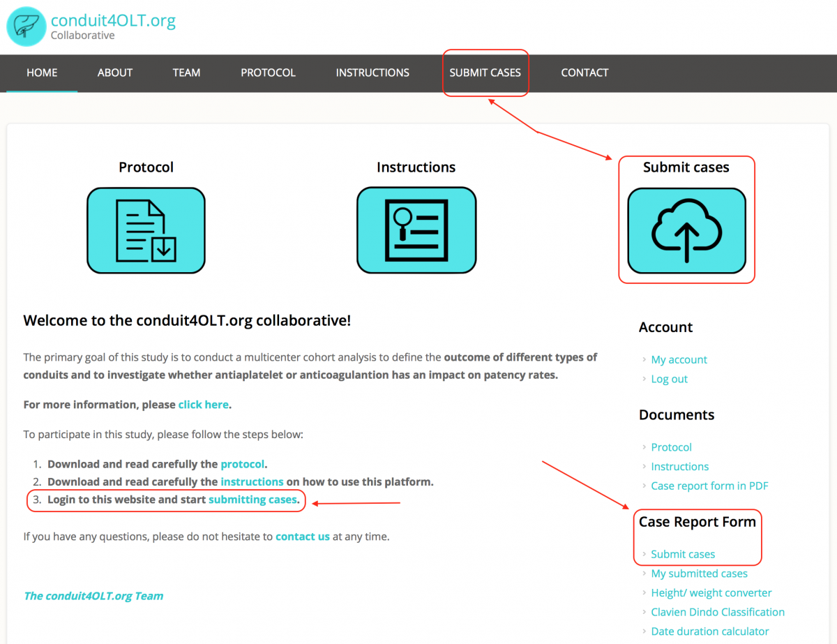Open 'Case report form in PDF' link
This screenshot has height=644, width=837.
pos(709,486)
